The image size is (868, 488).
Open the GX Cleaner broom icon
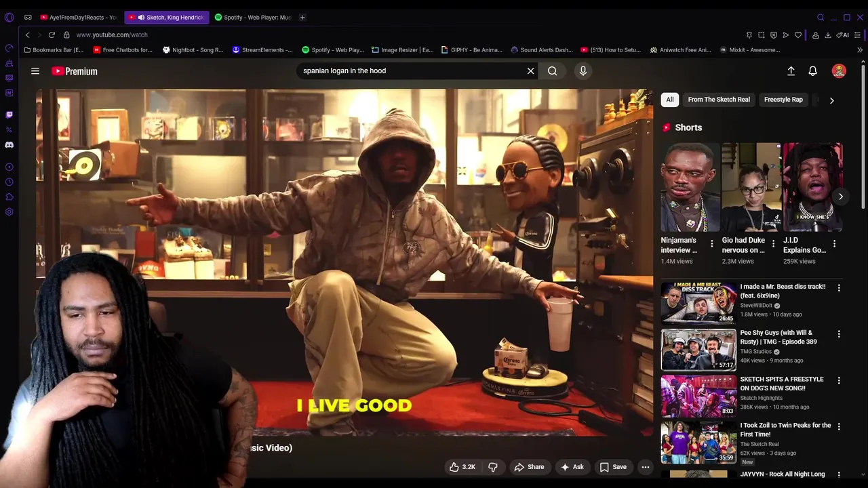pos(9,63)
